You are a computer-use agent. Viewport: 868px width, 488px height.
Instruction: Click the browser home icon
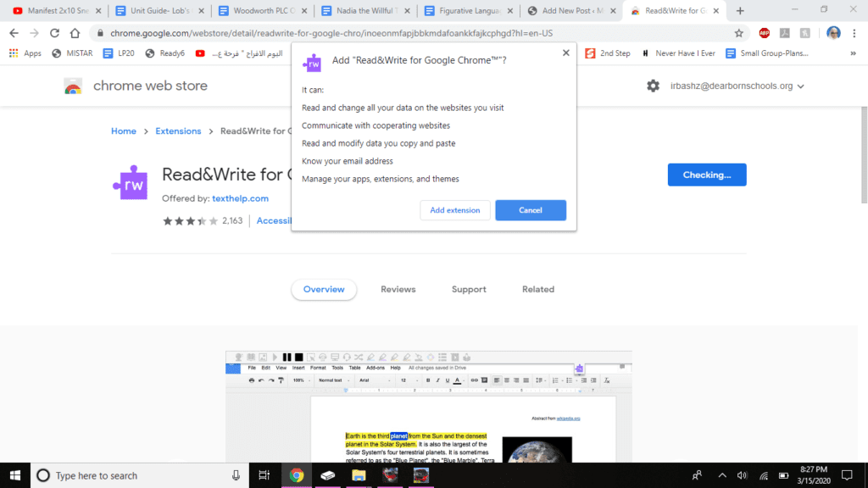click(75, 33)
